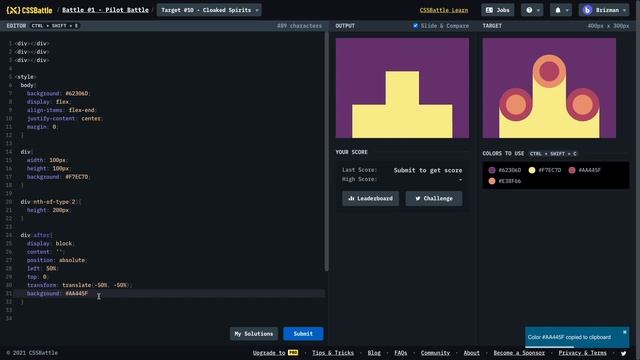This screenshot has height=360, width=640.
Task: Toggle the Slide & Compare checkbox
Action: [x=415, y=26]
